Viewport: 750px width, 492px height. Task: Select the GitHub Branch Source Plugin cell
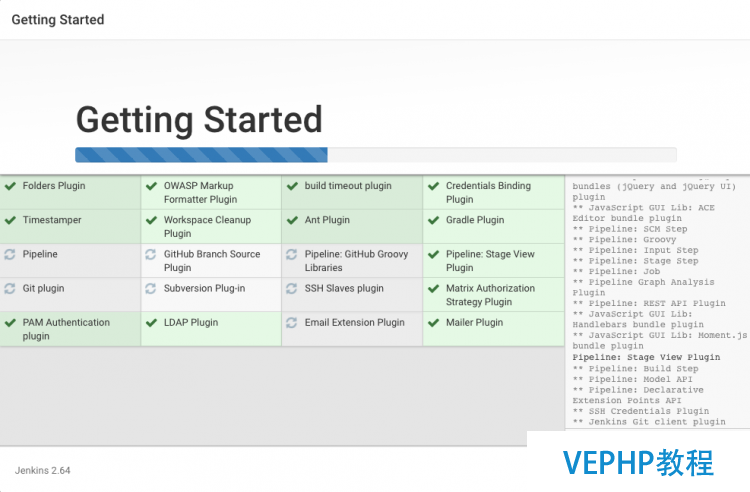(x=211, y=261)
